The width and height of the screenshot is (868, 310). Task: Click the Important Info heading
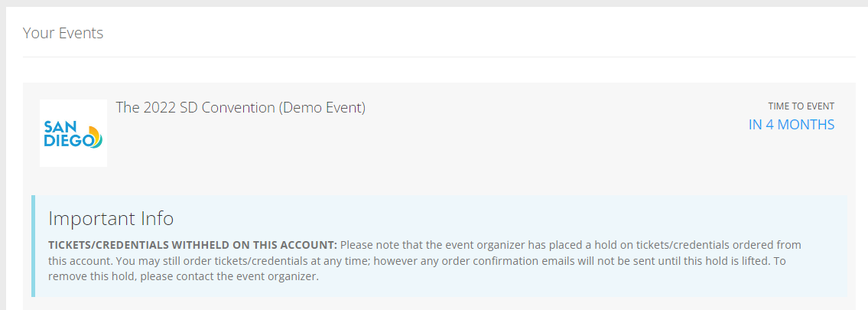[x=111, y=218]
